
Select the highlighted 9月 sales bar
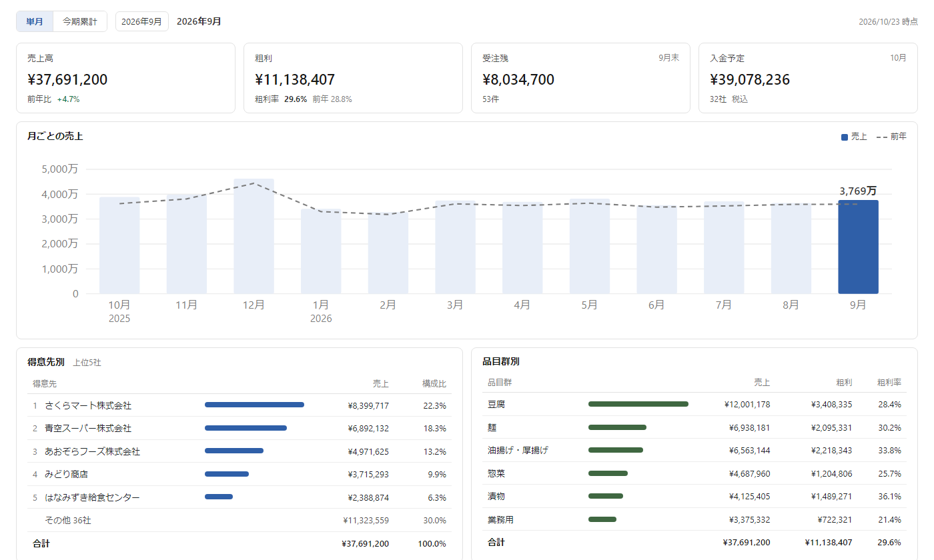tap(858, 247)
